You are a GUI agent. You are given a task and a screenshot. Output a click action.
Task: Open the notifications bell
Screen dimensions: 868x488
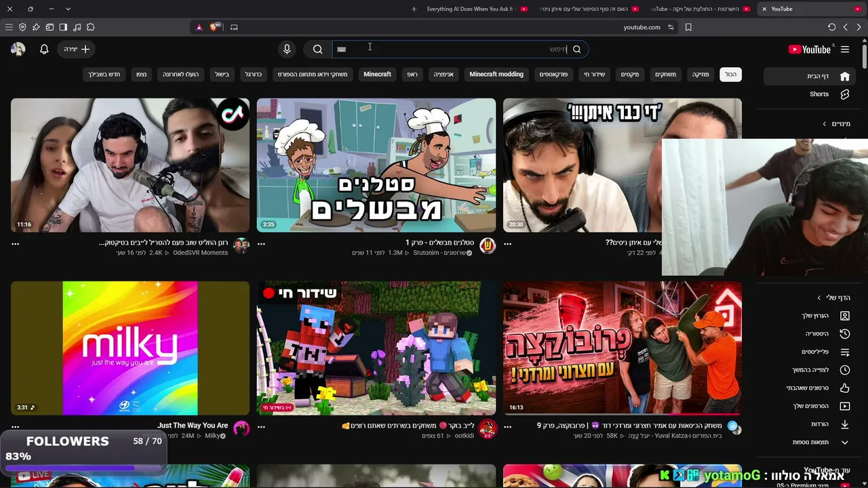pos(44,49)
